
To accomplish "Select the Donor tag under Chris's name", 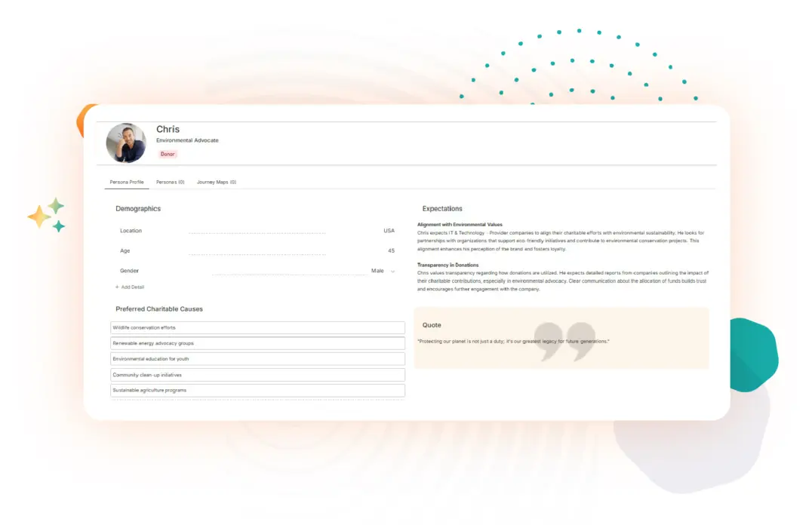I will coord(168,154).
